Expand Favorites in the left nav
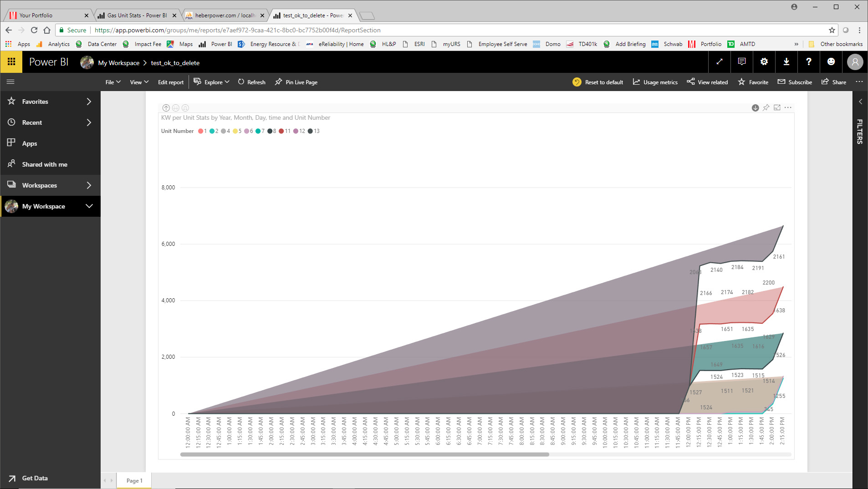 point(89,102)
